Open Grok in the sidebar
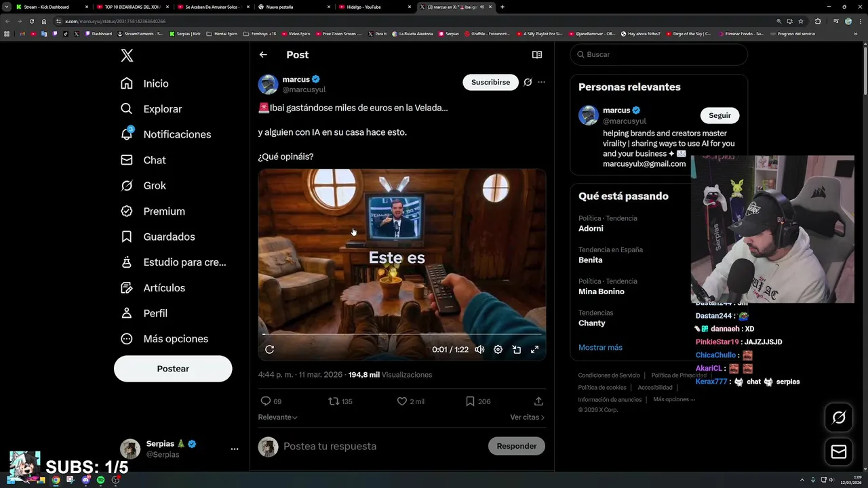 (143, 186)
